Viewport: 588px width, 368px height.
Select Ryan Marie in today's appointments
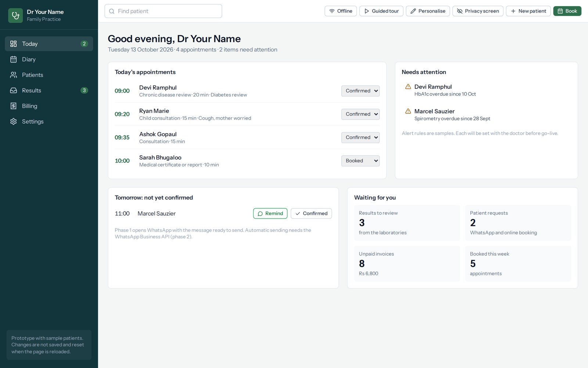click(154, 111)
